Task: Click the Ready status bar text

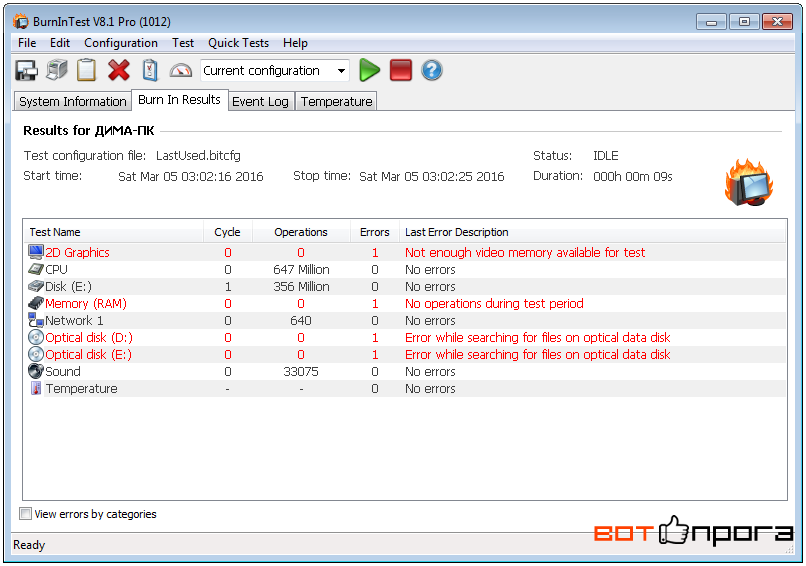Action: 29,544
